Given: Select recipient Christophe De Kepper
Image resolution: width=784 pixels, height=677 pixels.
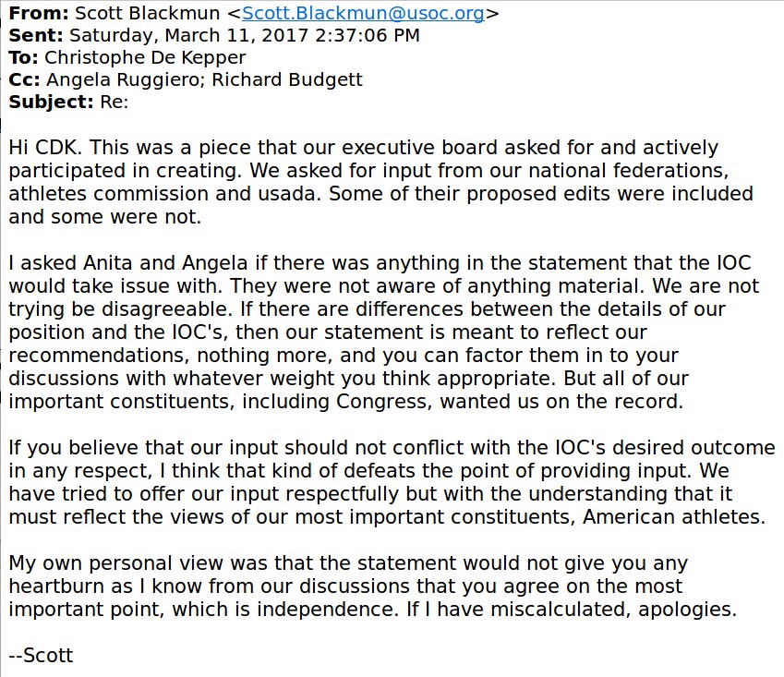Looking at the screenshot, I should [145, 58].
